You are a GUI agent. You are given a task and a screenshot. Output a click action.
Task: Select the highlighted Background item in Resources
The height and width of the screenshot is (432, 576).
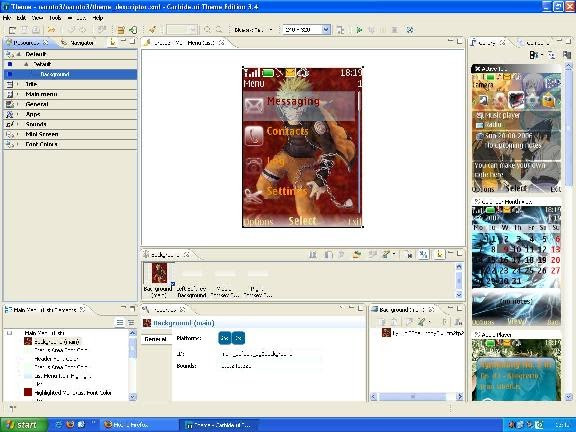(x=70, y=74)
